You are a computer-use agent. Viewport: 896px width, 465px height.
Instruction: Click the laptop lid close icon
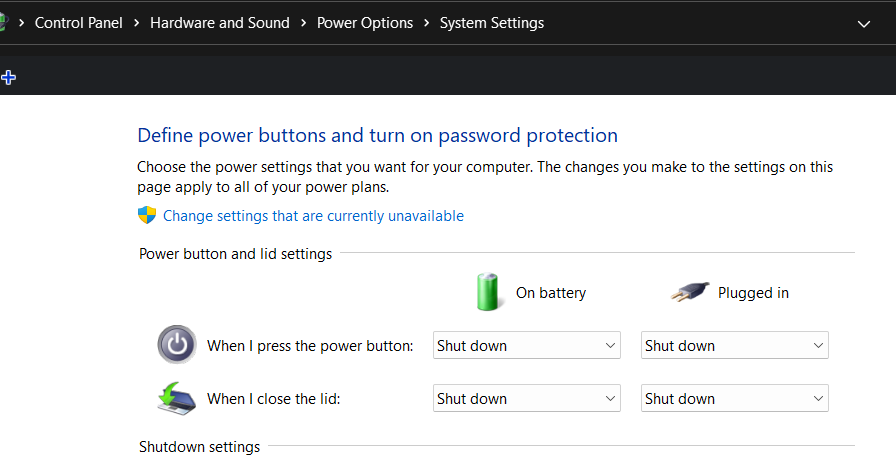point(177,398)
